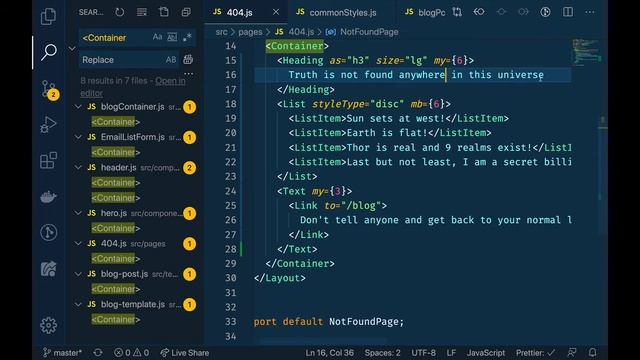Toggle Use Regular Expression in search box
The height and width of the screenshot is (360, 640).
click(x=187, y=37)
